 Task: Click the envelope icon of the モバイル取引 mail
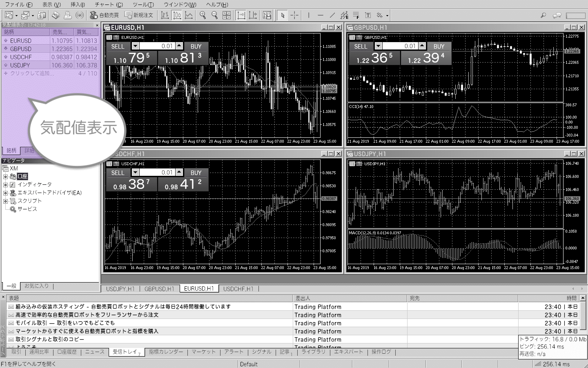[x=11, y=323]
